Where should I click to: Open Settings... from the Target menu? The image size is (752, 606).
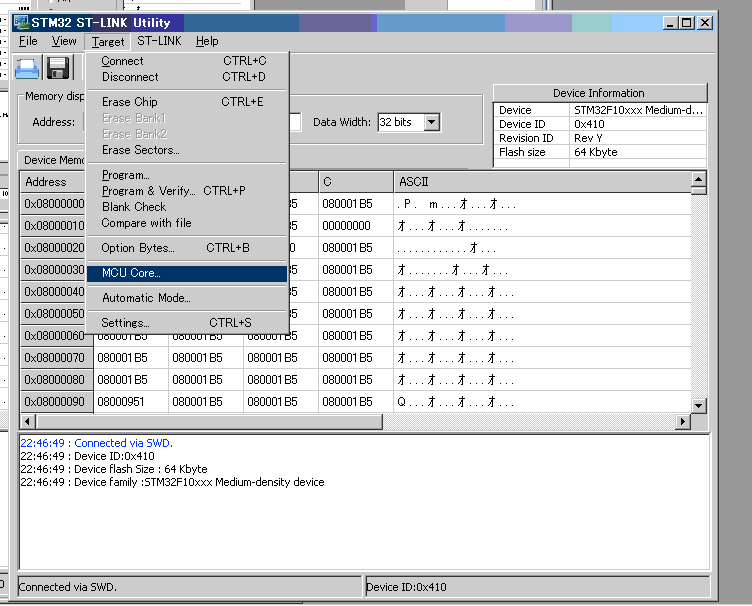[188, 323]
